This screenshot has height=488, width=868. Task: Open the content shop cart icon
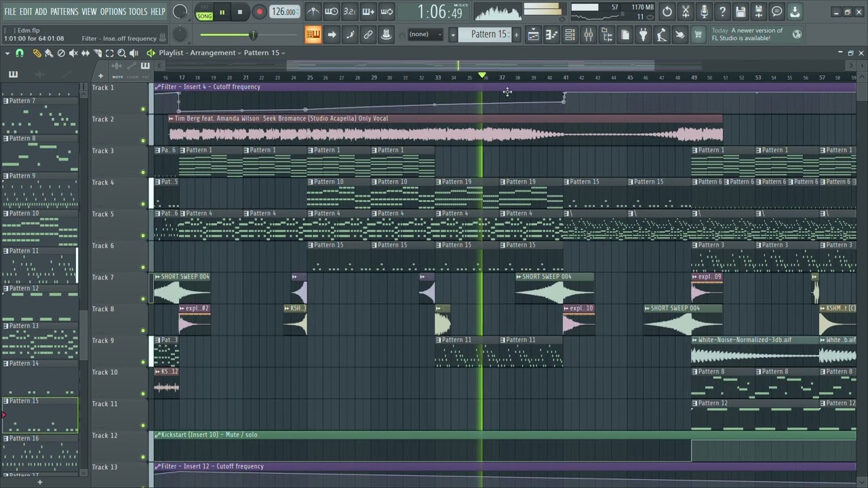coord(698,35)
